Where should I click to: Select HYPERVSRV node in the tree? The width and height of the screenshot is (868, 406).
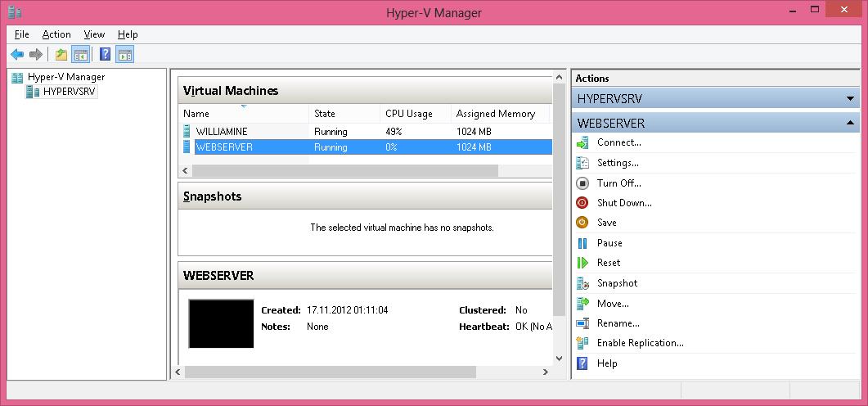pyautogui.click(x=69, y=92)
